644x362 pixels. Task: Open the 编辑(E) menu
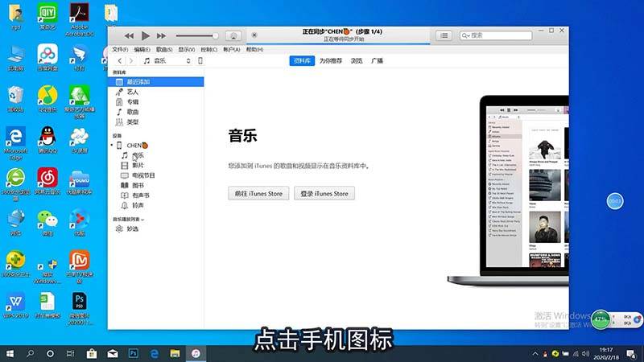pos(142,49)
